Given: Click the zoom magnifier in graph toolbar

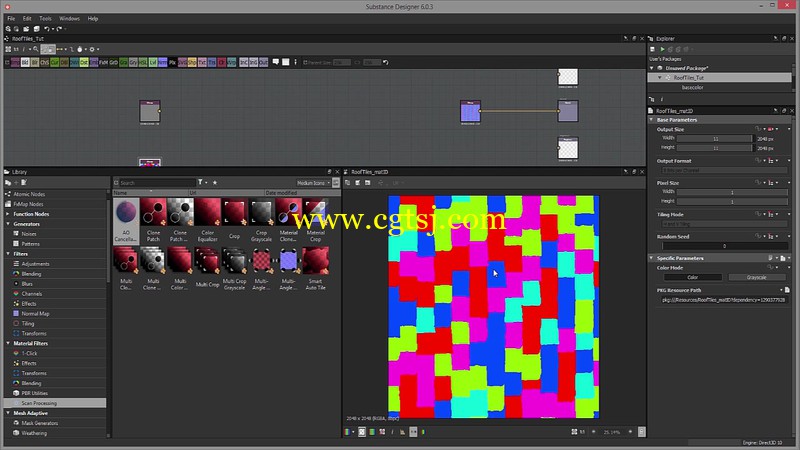Looking at the screenshot, I should point(36,49).
